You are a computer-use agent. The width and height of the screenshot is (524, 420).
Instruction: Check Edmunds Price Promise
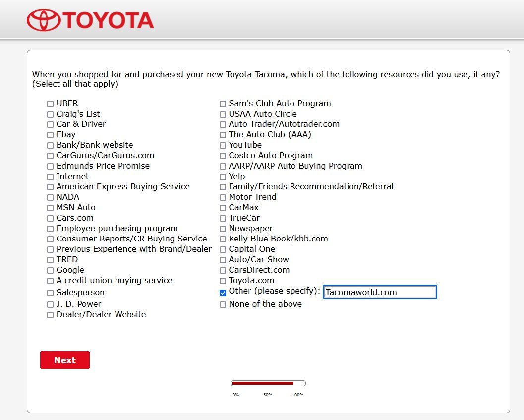coord(50,166)
